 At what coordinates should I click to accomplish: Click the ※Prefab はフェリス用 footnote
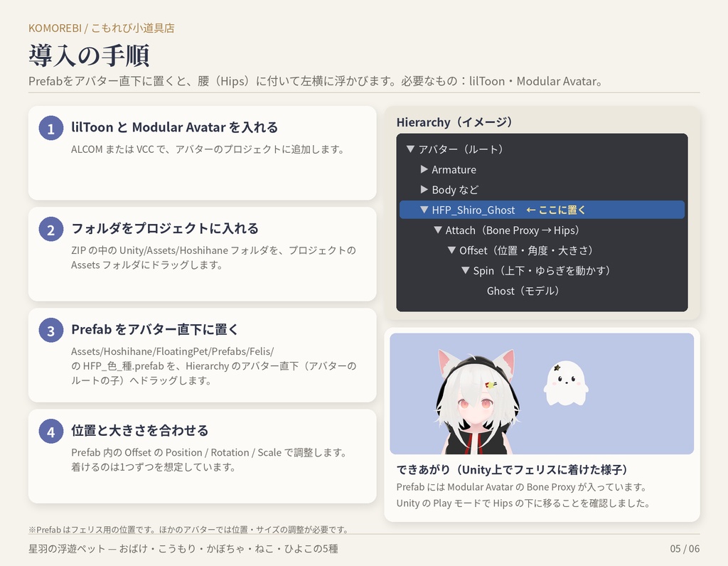[x=188, y=530]
